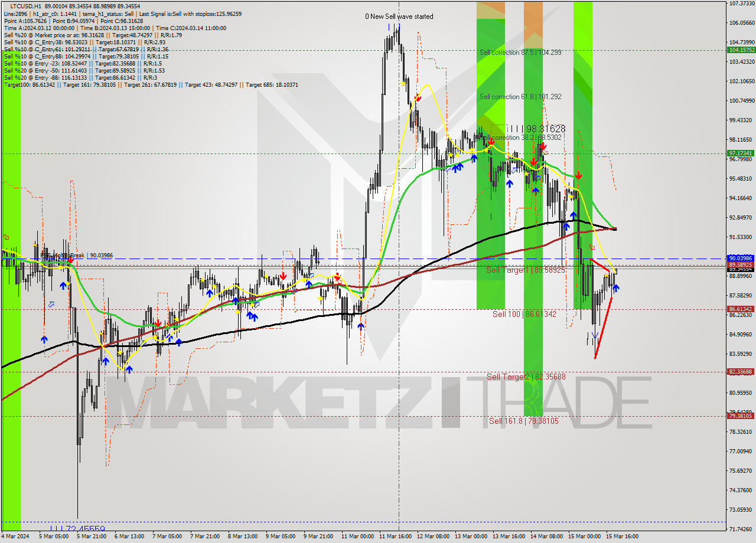Select the 'Sell %20 @ Entry -88: 116.13133' line
Viewport: 756px width, 543px height.
point(80,77)
